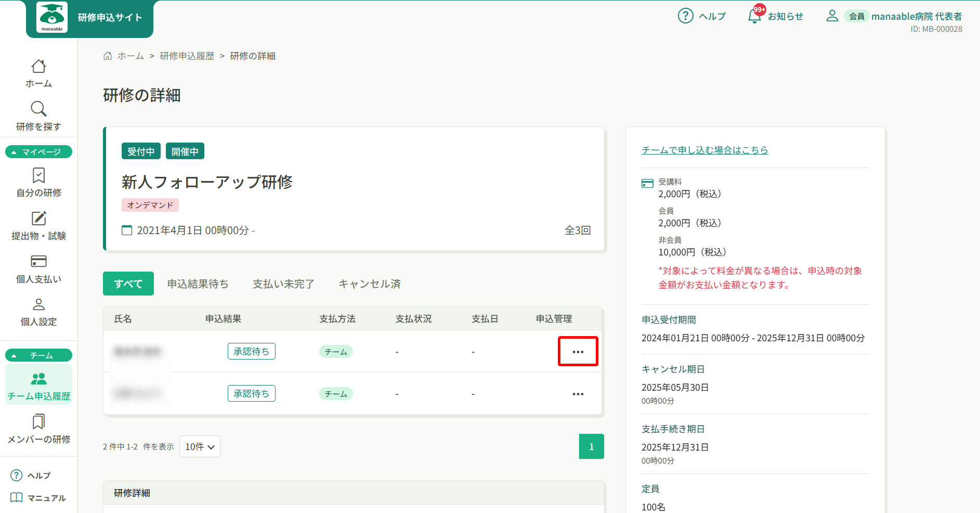Open second row's three-dot menu

[x=578, y=394]
